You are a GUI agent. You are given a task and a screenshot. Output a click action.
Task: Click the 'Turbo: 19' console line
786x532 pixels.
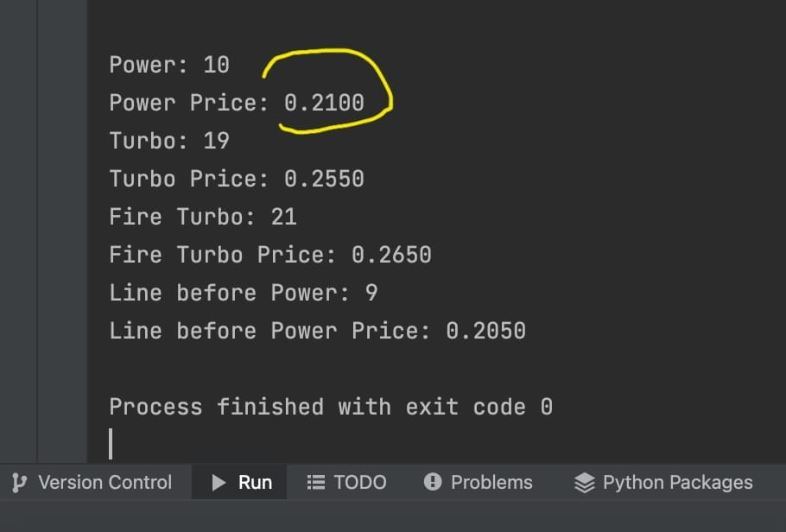pos(169,141)
